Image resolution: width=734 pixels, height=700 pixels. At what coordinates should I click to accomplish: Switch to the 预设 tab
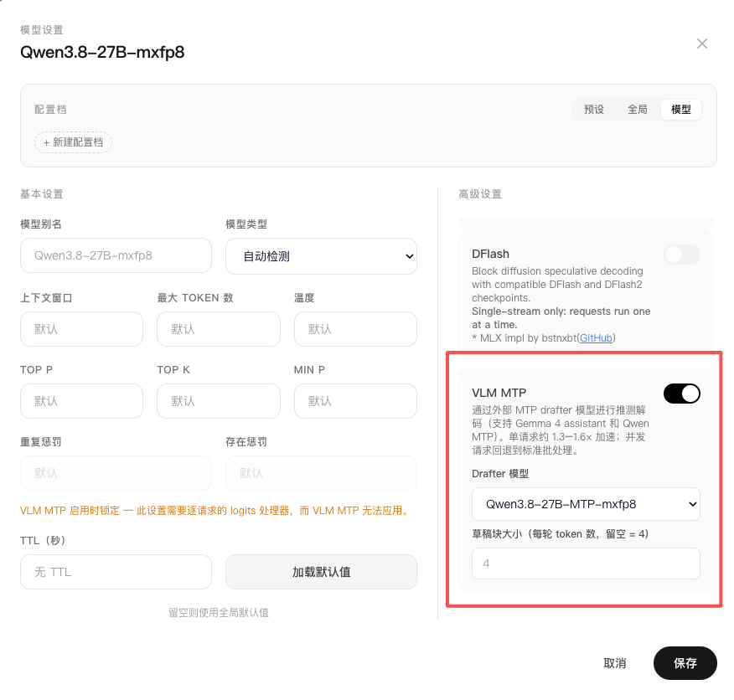point(594,110)
